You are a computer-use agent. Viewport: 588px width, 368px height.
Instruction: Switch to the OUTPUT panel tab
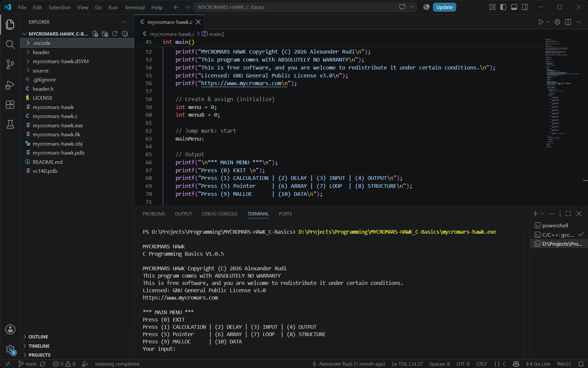pos(183,214)
